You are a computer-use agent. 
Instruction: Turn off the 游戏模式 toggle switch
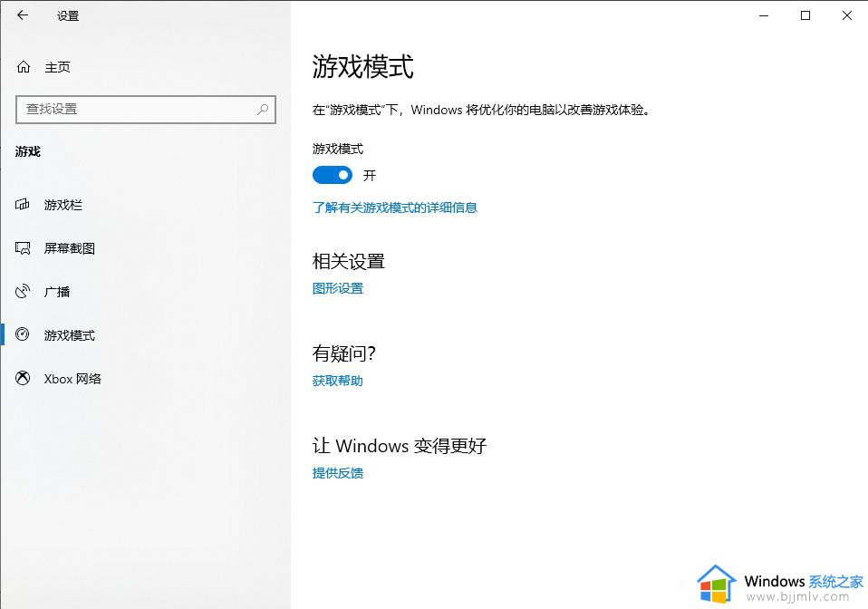333,176
